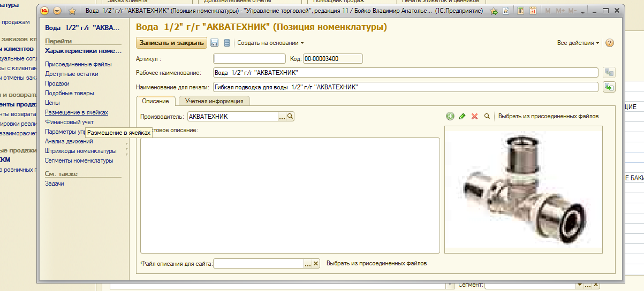Open Подобные товары link
The width and height of the screenshot is (644, 291).
[69, 93]
